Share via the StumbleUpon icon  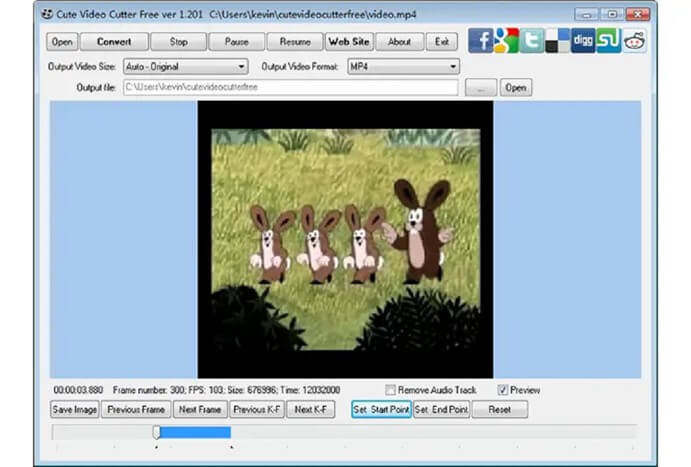pyautogui.click(x=609, y=41)
